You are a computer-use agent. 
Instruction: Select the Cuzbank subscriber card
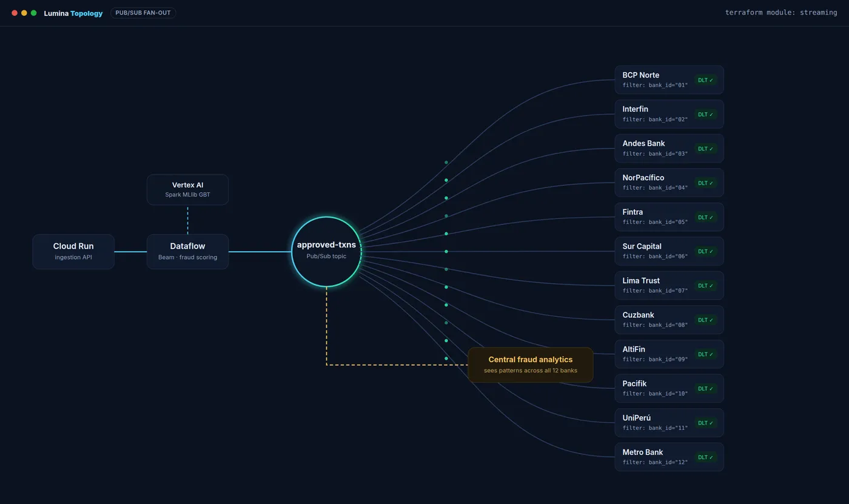point(669,320)
